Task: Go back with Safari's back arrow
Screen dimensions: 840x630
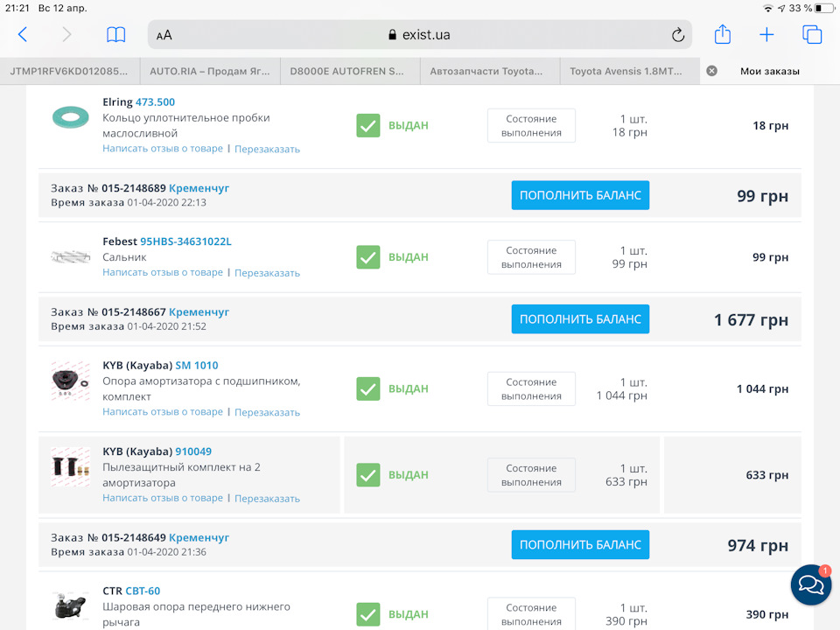Action: [x=23, y=35]
